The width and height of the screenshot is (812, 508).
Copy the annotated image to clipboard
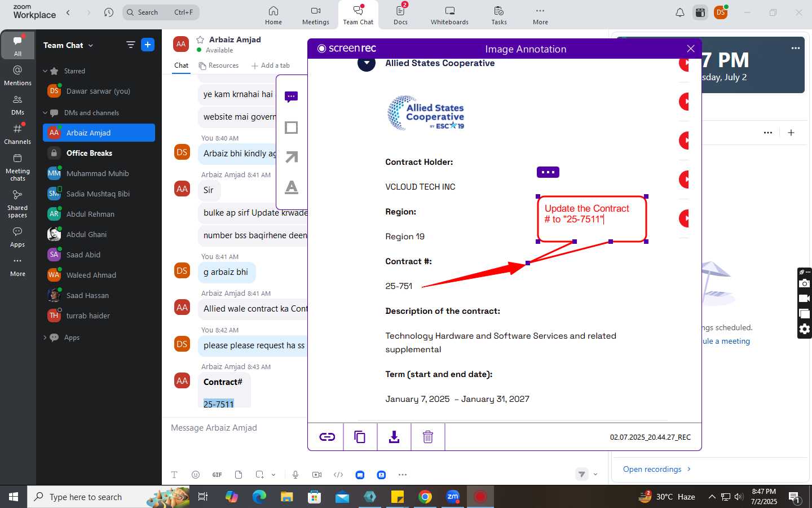[x=360, y=437]
